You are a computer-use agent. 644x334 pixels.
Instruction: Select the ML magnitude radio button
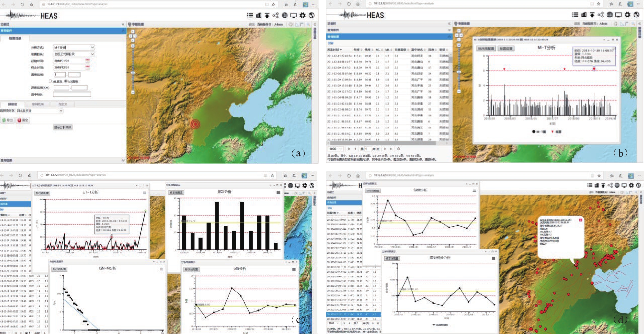click(x=50, y=81)
